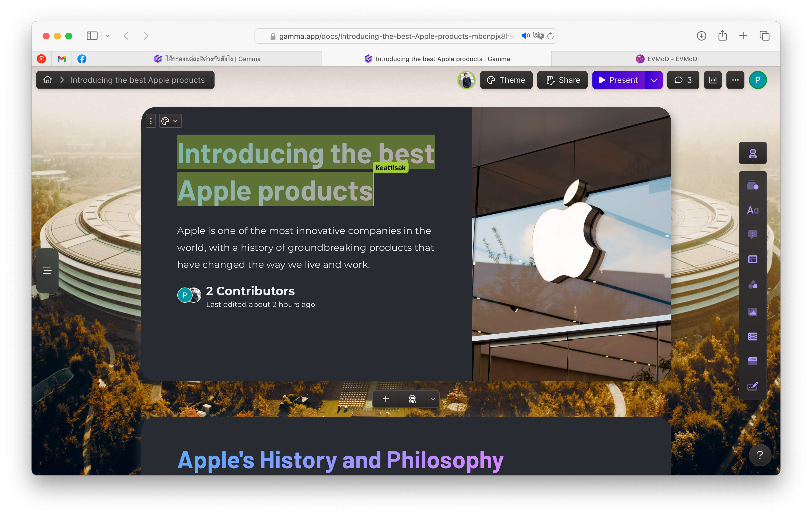Expand the add-card options chevron

coord(433,399)
